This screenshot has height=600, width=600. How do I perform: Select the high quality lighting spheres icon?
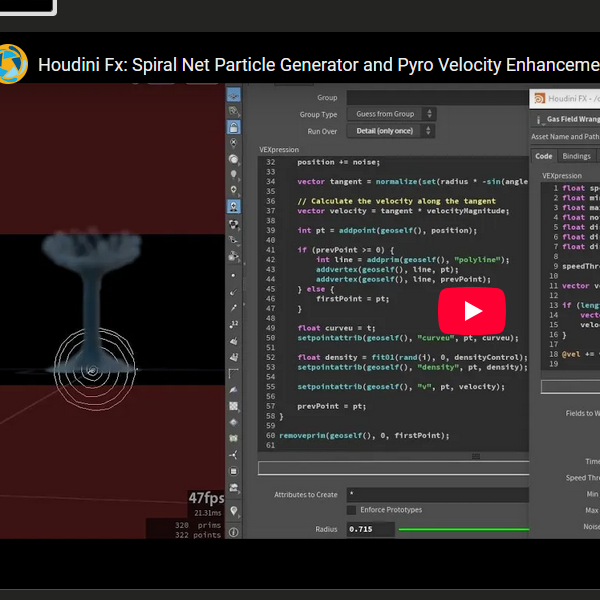point(233,159)
